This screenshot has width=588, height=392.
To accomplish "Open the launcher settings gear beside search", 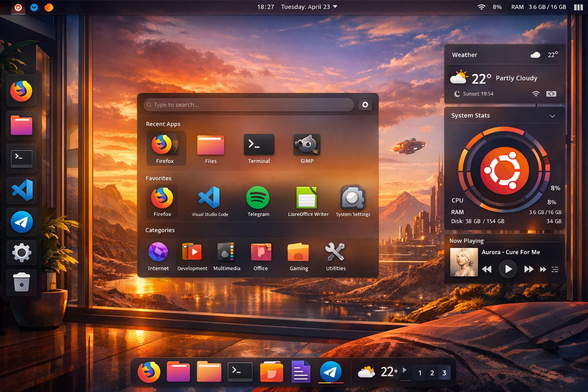I will pos(365,105).
